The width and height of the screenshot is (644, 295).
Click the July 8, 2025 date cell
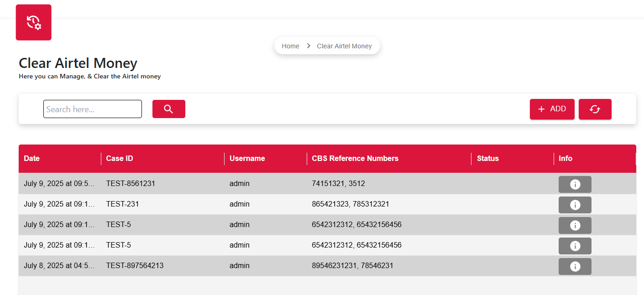click(x=59, y=265)
